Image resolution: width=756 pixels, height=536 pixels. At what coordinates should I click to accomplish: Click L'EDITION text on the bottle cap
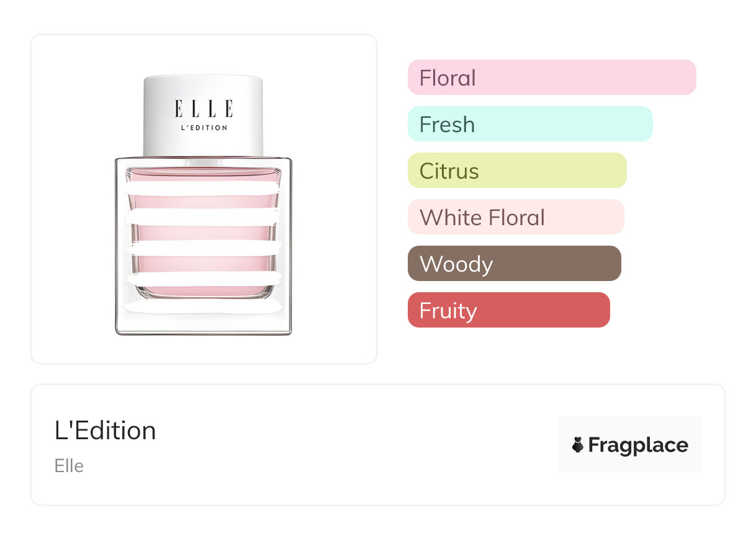(203, 128)
